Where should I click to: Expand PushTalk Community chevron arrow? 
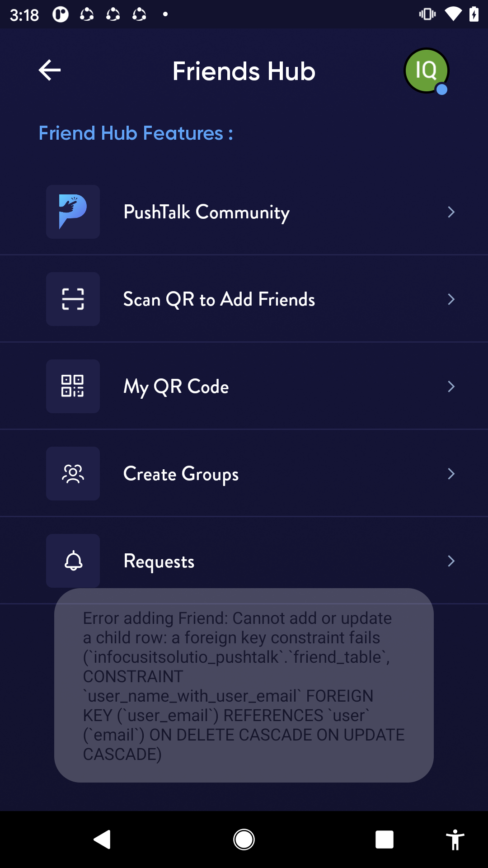click(x=450, y=212)
